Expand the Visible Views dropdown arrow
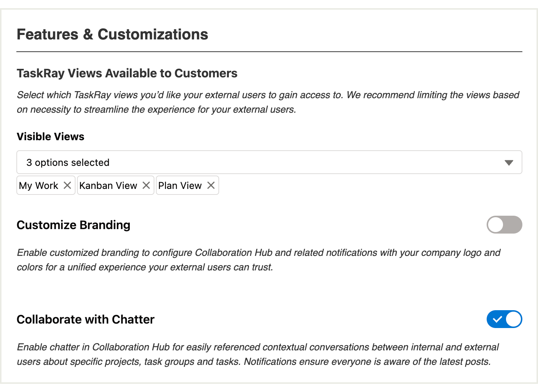 509,163
